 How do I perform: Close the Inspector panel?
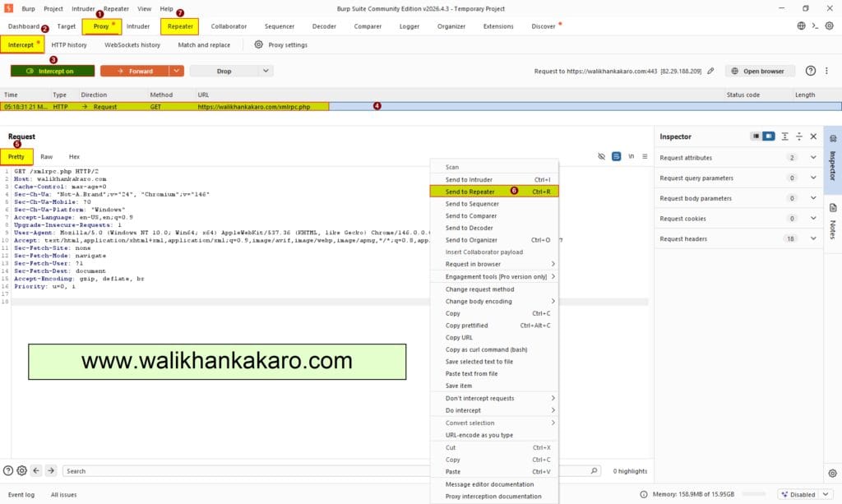[x=813, y=136]
